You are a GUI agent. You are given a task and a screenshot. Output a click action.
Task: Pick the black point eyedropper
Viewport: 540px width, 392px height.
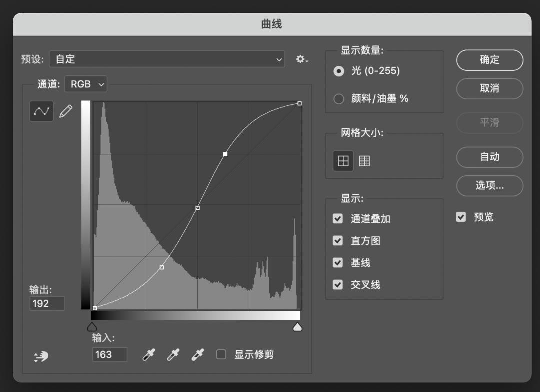coord(148,354)
